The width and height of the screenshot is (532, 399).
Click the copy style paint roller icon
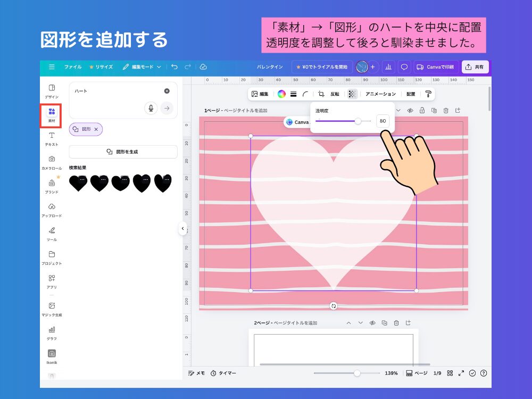[428, 94]
